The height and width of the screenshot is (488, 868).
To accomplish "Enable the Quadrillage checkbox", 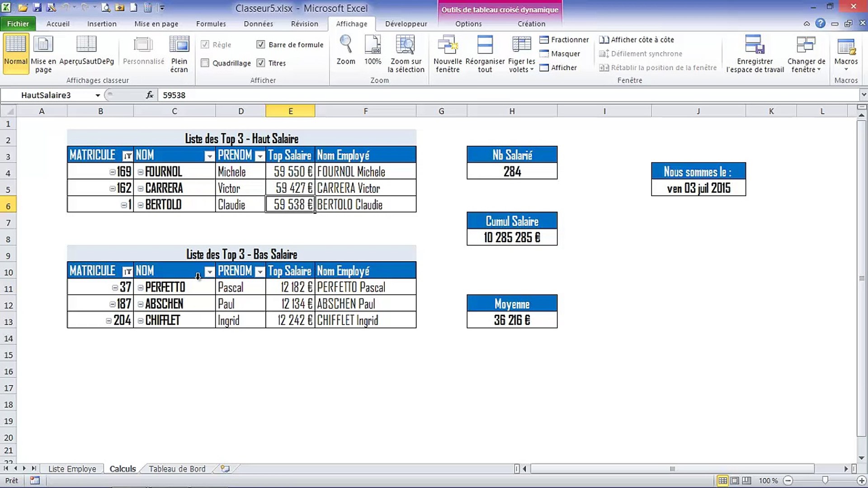I will [x=205, y=63].
